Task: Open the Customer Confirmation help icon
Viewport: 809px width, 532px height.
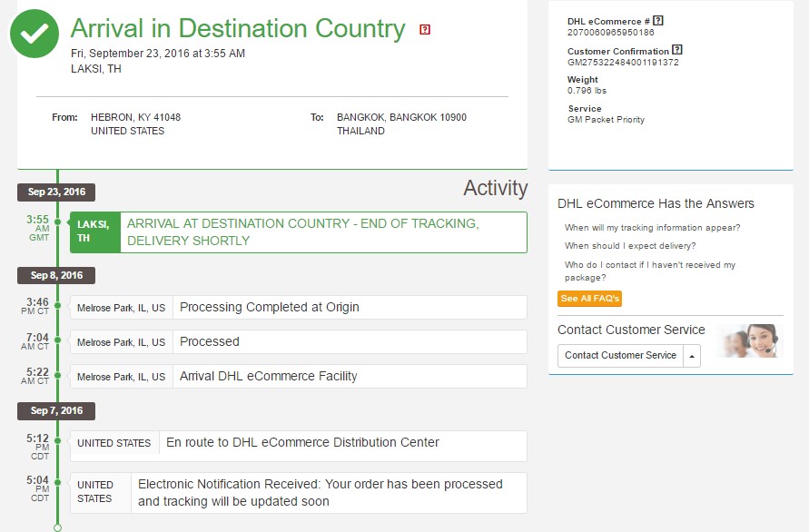Action: [677, 50]
